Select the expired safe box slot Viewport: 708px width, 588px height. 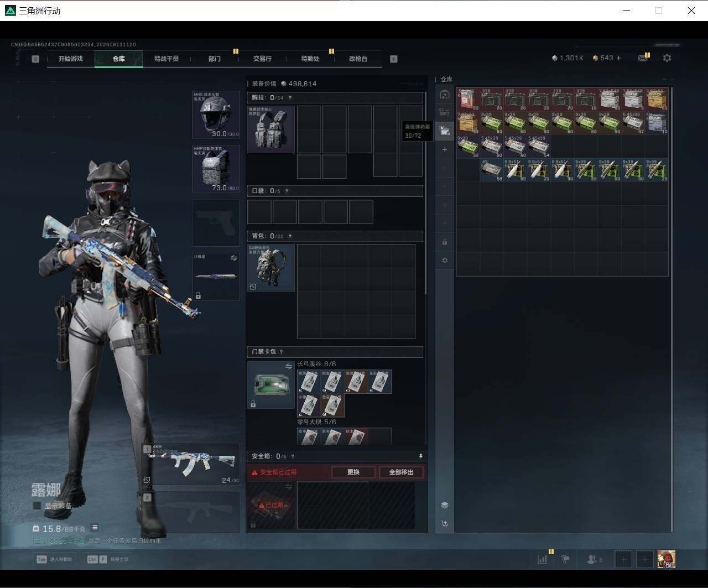click(270, 506)
